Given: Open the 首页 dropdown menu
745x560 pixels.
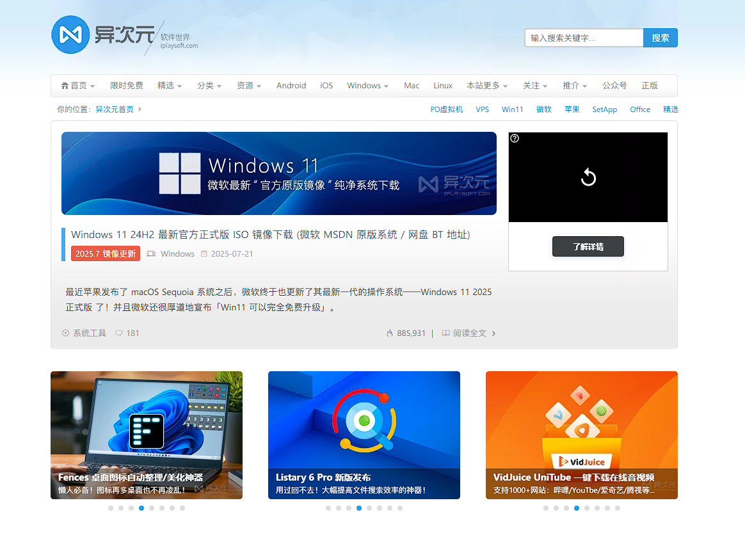Looking at the screenshot, I should point(78,86).
